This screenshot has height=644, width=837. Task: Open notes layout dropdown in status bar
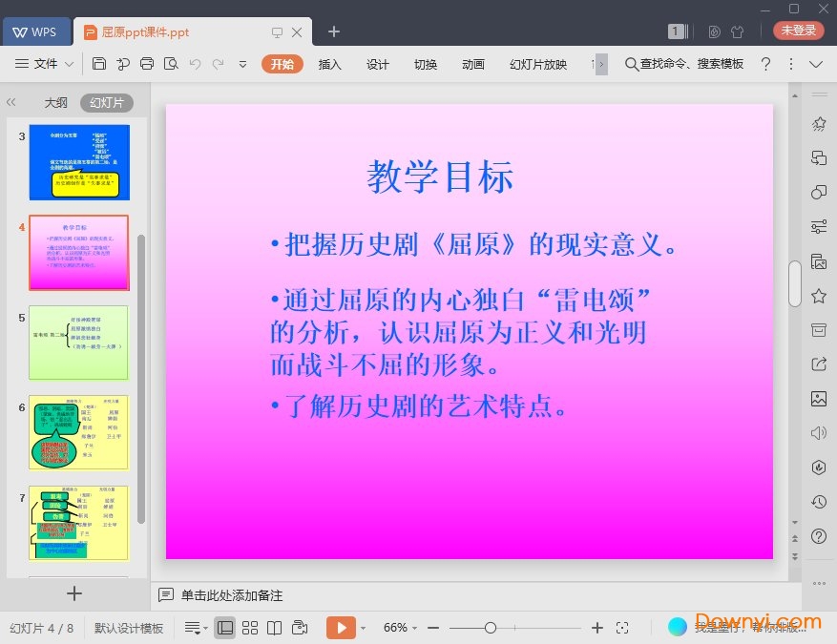pos(196,628)
